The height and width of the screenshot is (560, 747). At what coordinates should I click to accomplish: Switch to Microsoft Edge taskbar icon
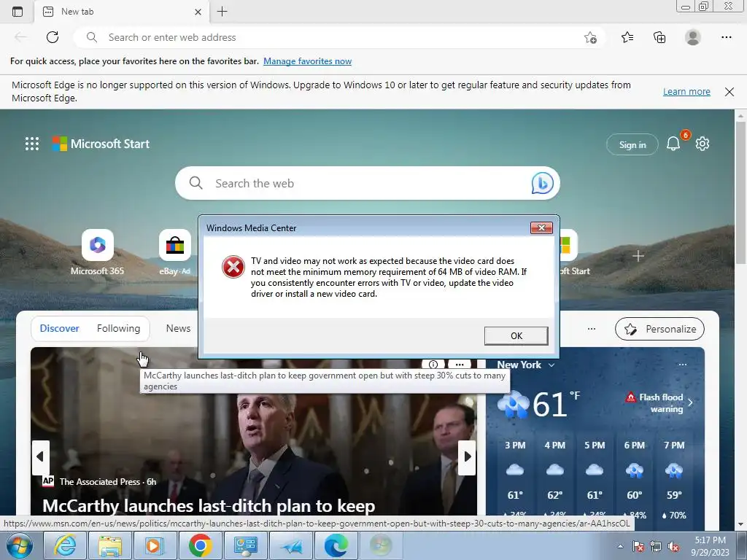click(336, 545)
